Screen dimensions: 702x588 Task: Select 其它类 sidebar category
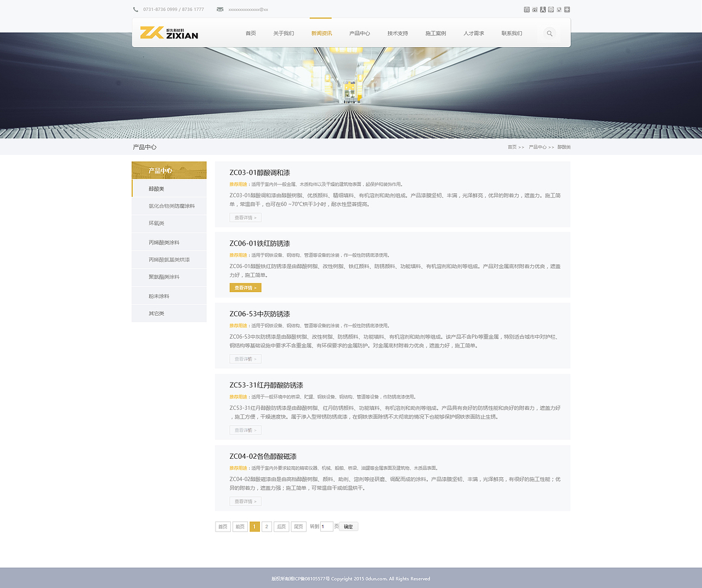click(x=169, y=313)
